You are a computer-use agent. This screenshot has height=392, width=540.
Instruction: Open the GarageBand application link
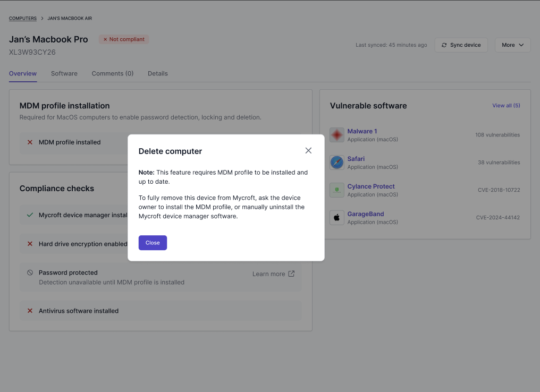[365, 214]
